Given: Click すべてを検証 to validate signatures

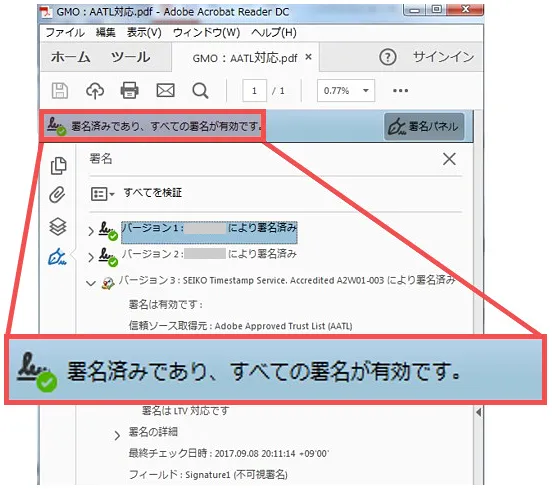Looking at the screenshot, I should pyautogui.click(x=152, y=193).
